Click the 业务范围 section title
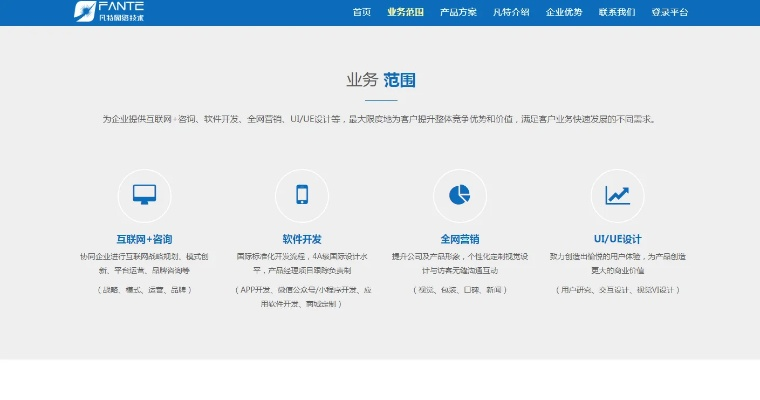 [x=380, y=80]
